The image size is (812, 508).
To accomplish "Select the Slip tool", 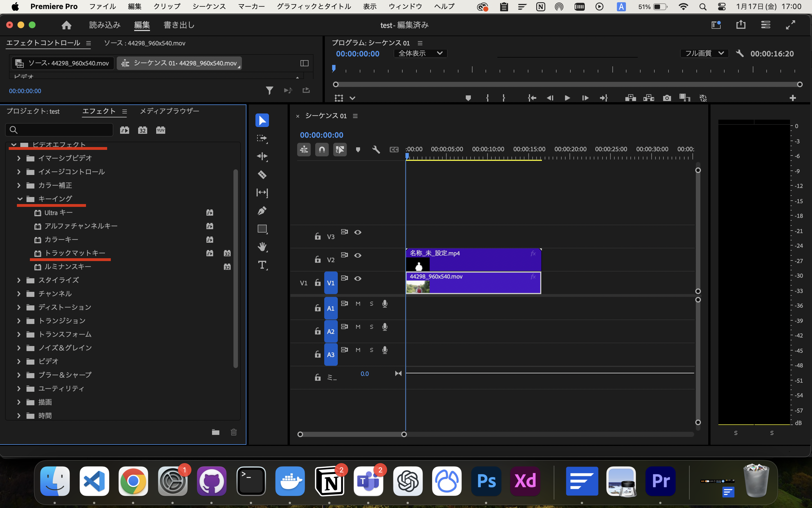I will 262,192.
